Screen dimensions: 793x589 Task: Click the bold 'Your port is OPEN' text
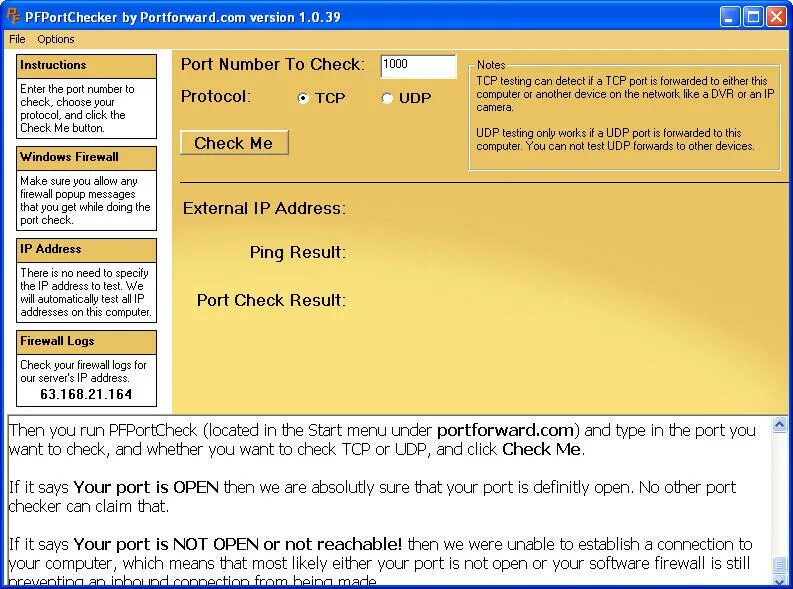pos(146,487)
